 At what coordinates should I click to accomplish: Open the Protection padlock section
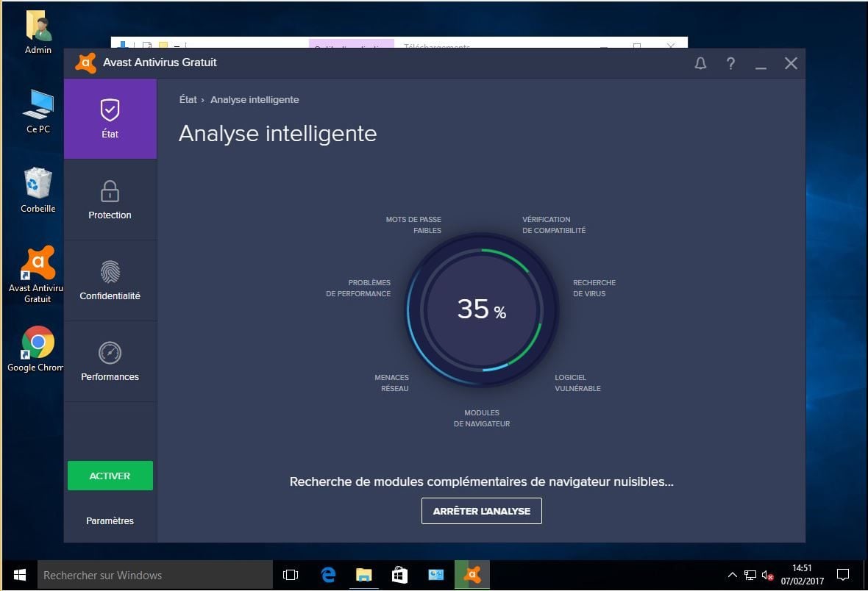pyautogui.click(x=110, y=200)
